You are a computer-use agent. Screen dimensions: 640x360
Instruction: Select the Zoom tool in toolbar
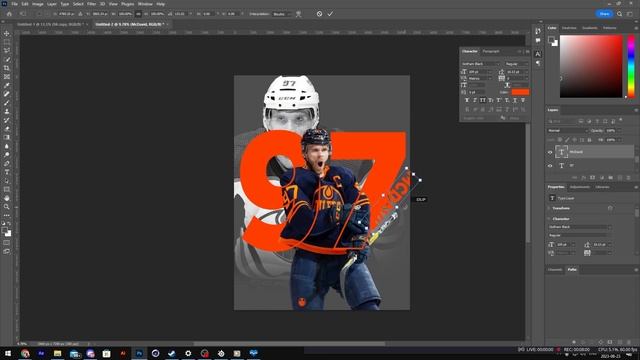click(7, 207)
